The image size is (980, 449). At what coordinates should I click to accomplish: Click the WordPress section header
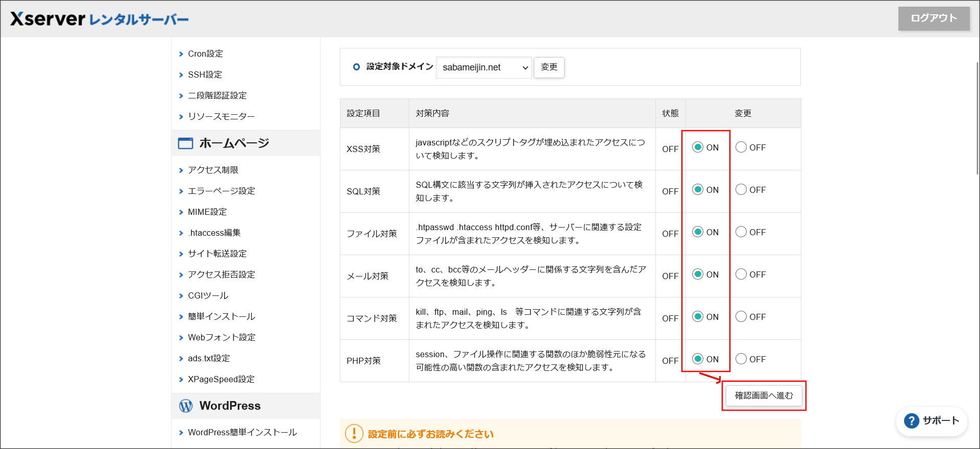(246, 406)
